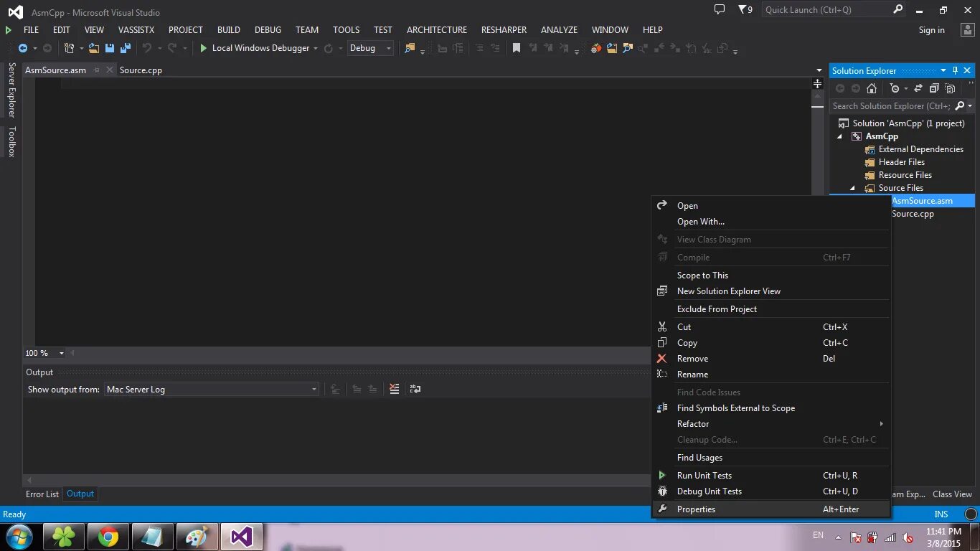Click the Sign in link
980x551 pixels.
coord(931,30)
